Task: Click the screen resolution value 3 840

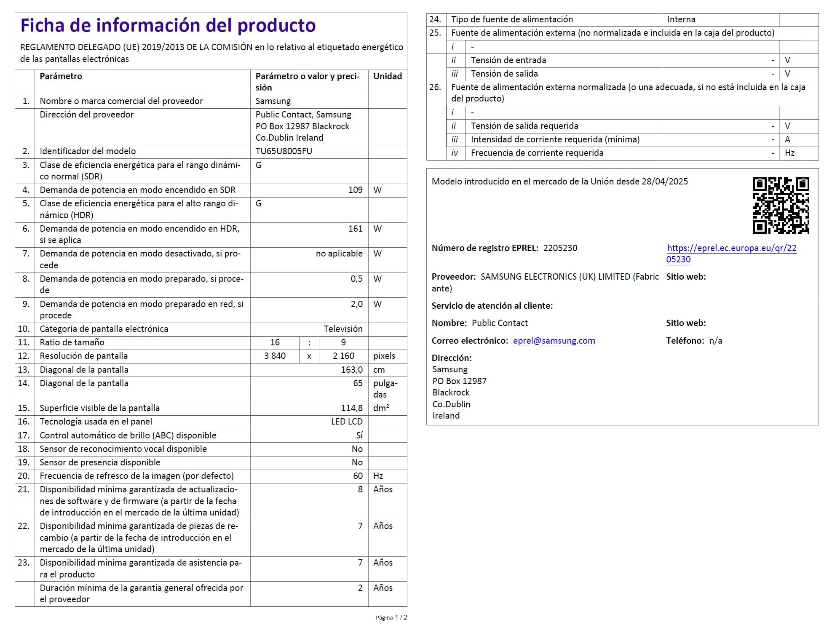Action: tap(275, 356)
